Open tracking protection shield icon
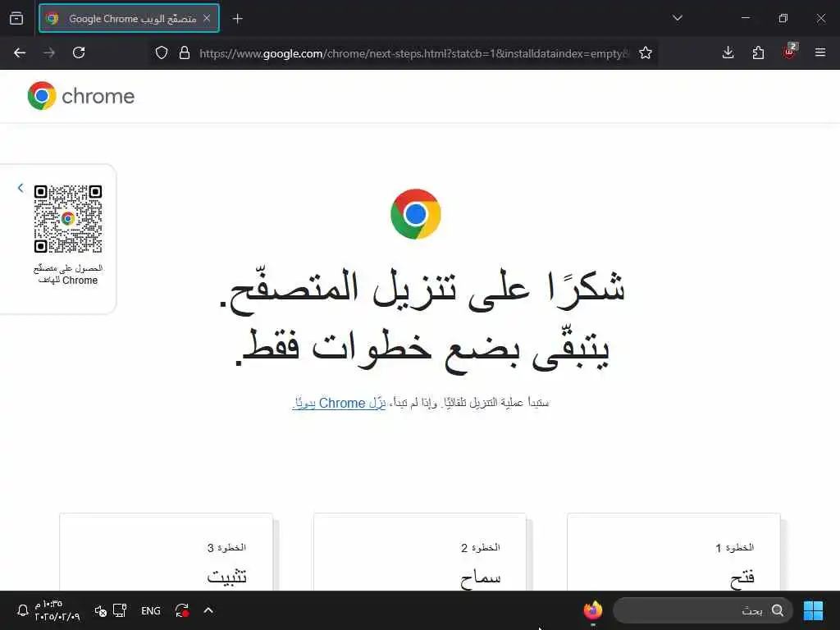Image resolution: width=840 pixels, height=630 pixels. click(x=162, y=52)
